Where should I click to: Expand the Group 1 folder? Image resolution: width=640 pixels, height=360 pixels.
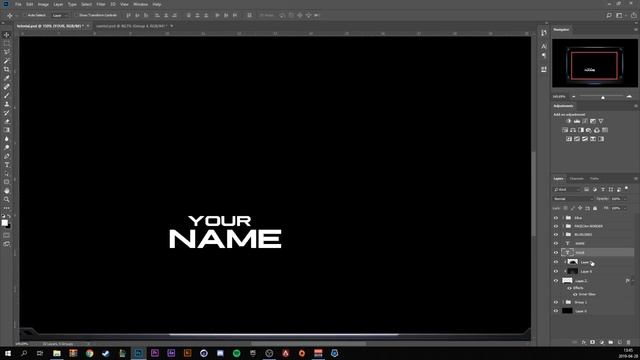[x=563, y=302]
